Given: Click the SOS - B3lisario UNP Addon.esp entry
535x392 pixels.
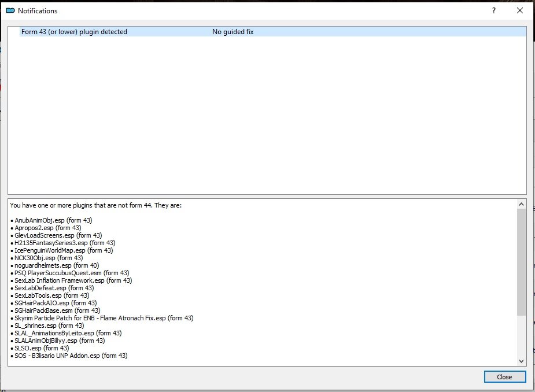Looking at the screenshot, I should point(71,356).
